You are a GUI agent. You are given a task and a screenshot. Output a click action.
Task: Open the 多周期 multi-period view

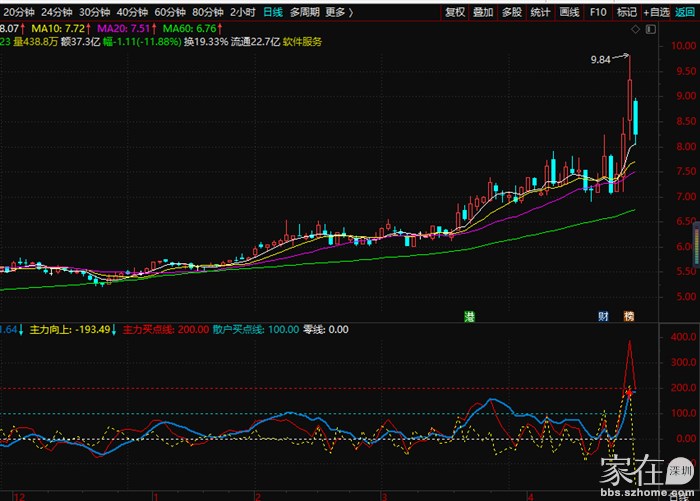[305, 12]
